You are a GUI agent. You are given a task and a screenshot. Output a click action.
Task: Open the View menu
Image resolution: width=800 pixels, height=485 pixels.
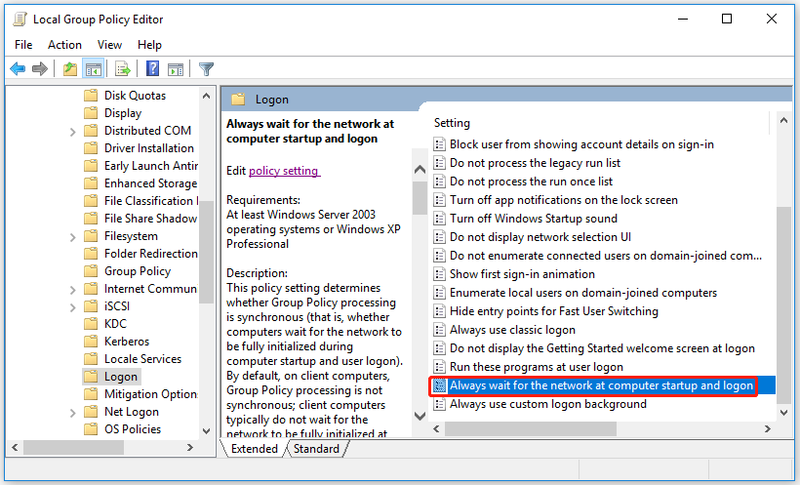[x=110, y=45]
